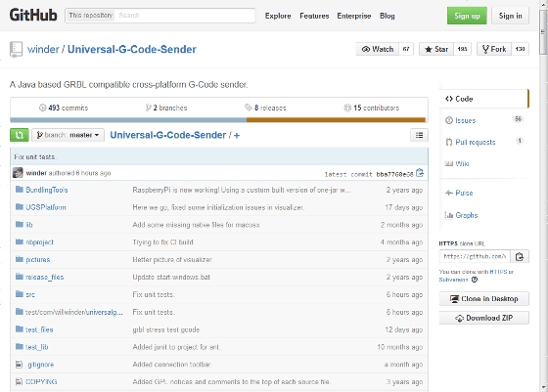Click the fork count next to Fork

[x=520, y=49]
